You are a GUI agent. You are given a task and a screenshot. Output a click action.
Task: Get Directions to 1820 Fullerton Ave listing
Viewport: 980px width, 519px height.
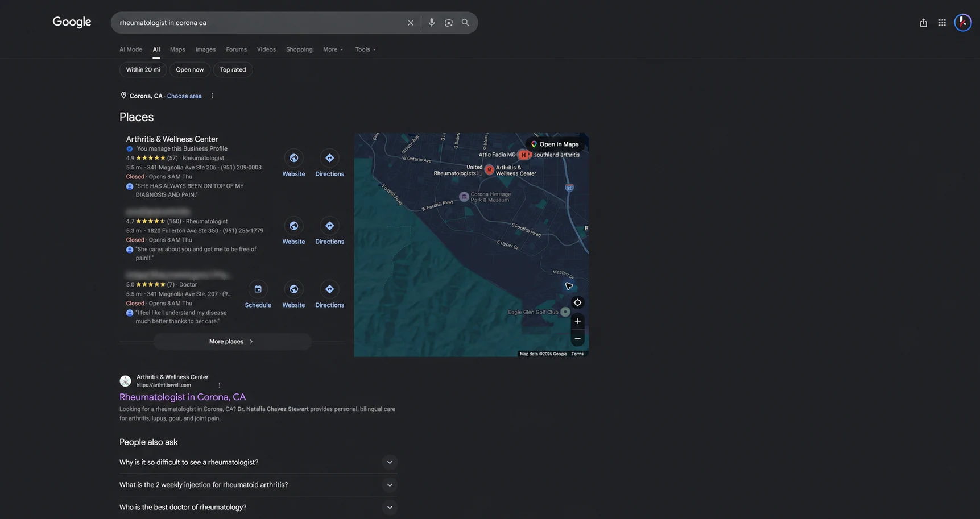pyautogui.click(x=329, y=231)
